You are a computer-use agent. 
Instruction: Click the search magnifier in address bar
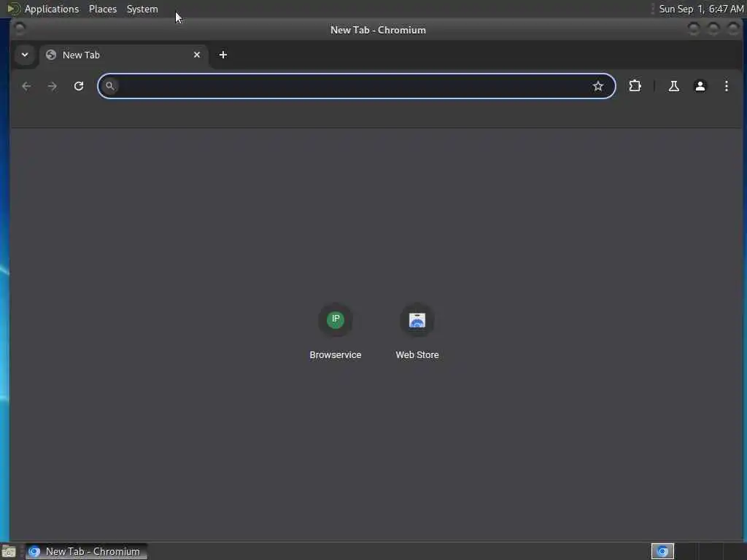(x=110, y=86)
